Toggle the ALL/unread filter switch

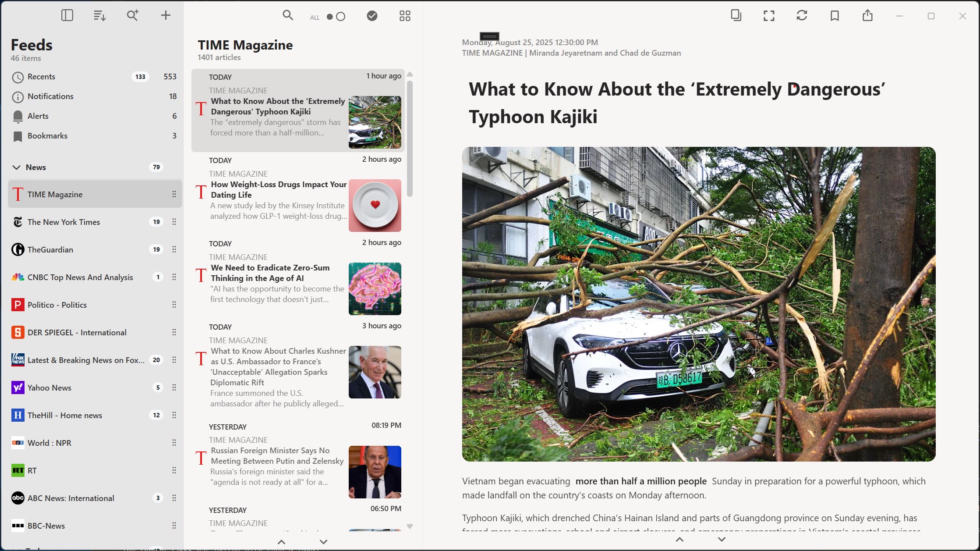[x=336, y=17]
